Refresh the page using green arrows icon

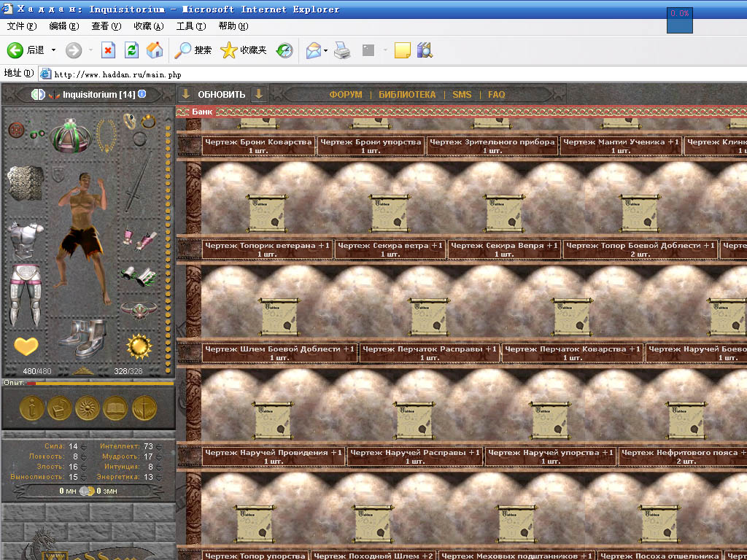click(131, 50)
